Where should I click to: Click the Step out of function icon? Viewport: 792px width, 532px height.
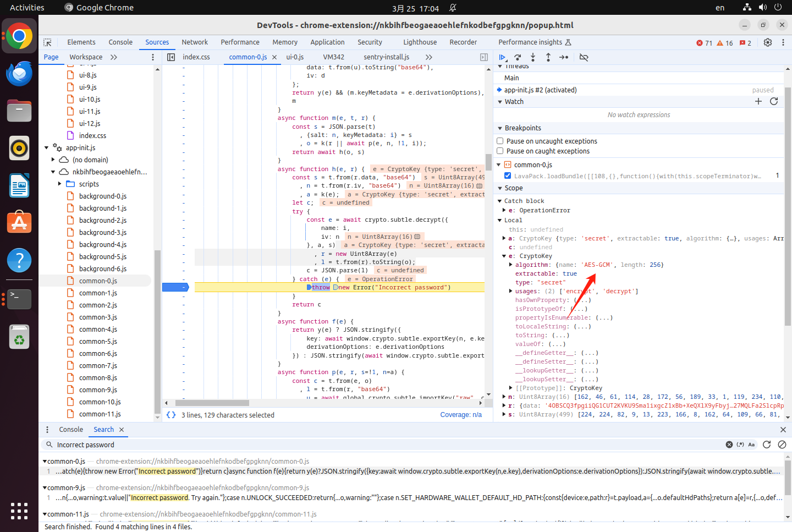coord(548,57)
